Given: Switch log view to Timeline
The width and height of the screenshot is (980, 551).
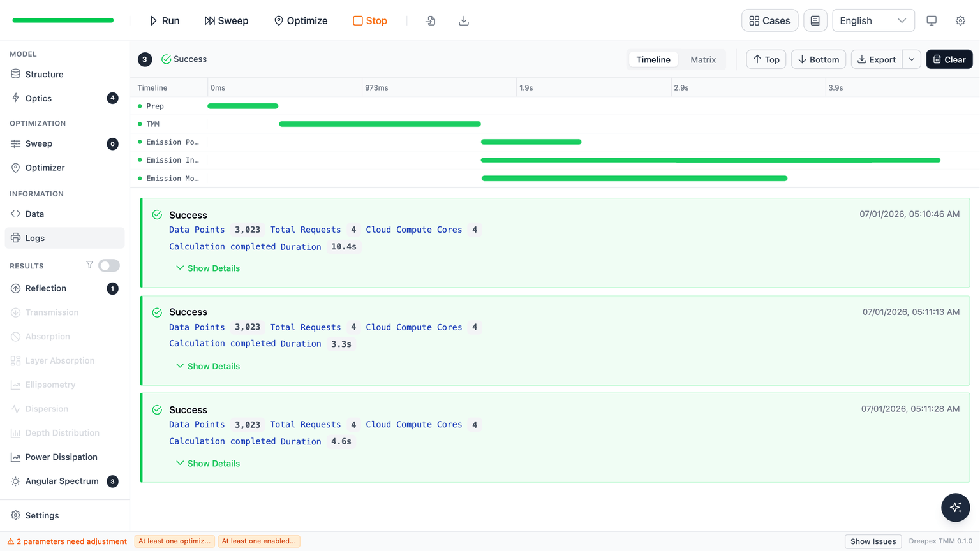Looking at the screenshot, I should click(653, 59).
